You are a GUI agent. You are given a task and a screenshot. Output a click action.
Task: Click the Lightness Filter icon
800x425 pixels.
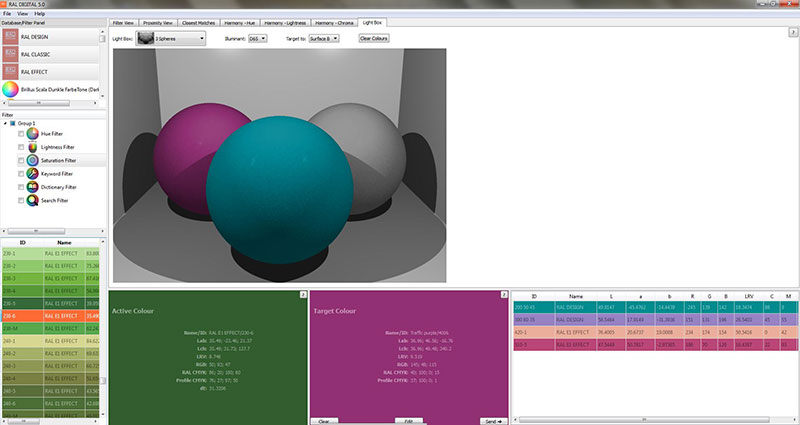pos(33,147)
